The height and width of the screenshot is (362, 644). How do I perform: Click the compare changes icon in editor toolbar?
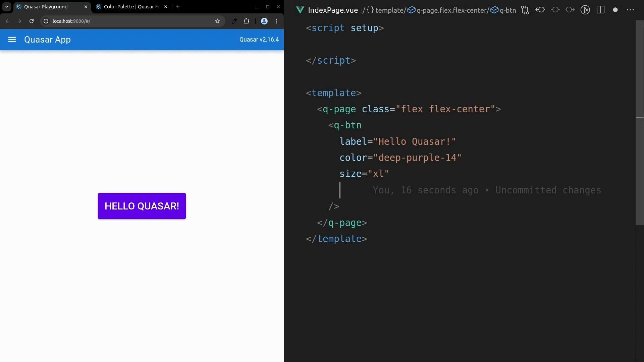[x=525, y=10]
